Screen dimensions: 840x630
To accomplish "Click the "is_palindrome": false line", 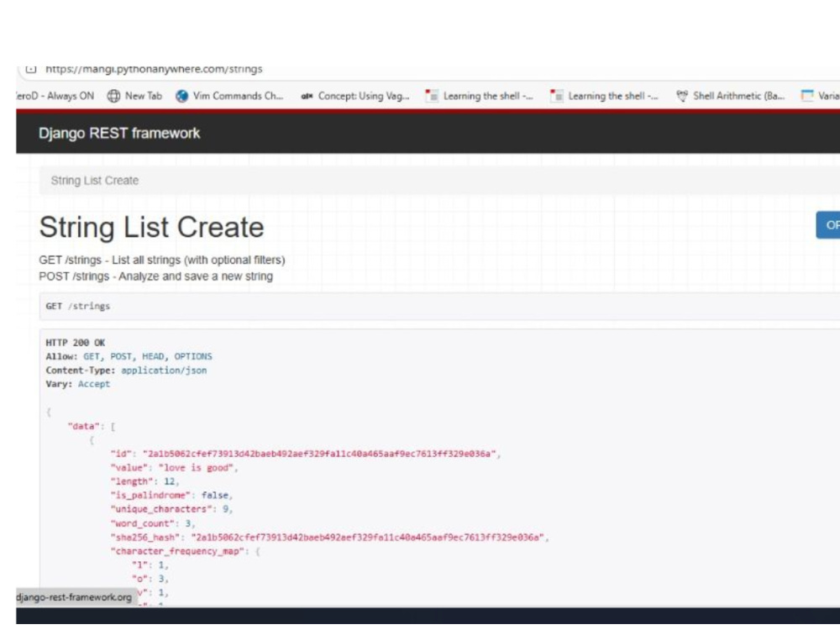I will click(x=171, y=496).
